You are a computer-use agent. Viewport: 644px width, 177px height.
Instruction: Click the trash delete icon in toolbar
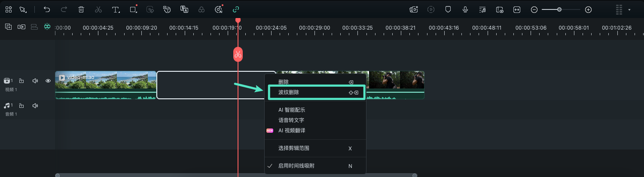[x=81, y=9]
